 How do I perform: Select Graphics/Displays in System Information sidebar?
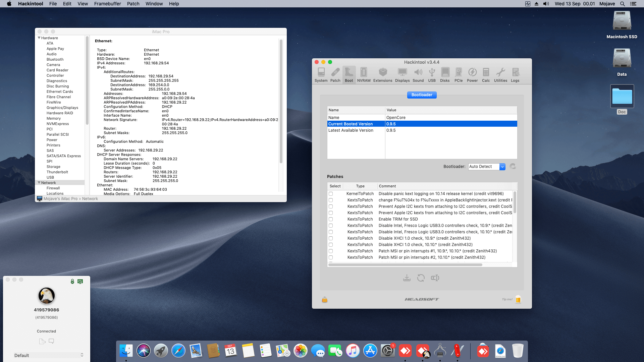point(62,108)
